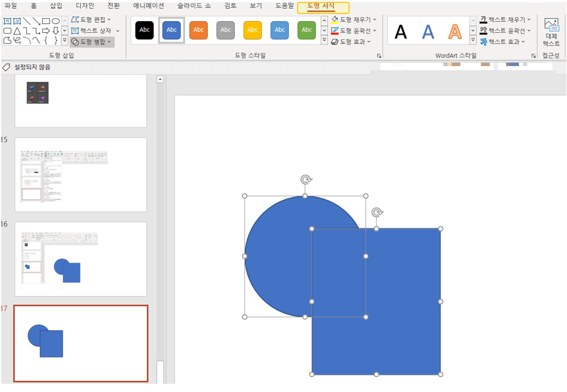567x392 pixels.
Task: Open the 도형 채우기 shape fill menu
Action: (x=354, y=19)
